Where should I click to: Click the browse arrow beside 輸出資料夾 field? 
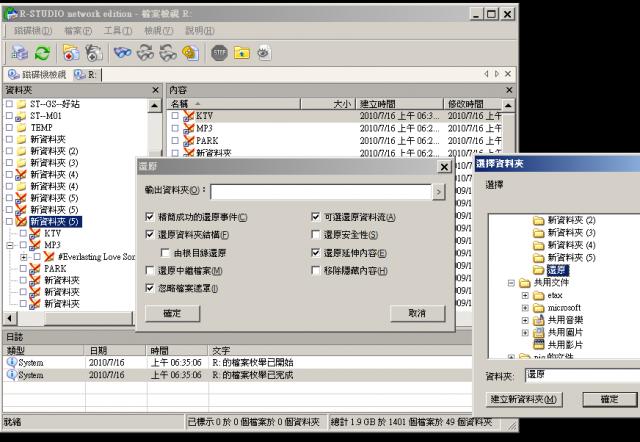(438, 192)
